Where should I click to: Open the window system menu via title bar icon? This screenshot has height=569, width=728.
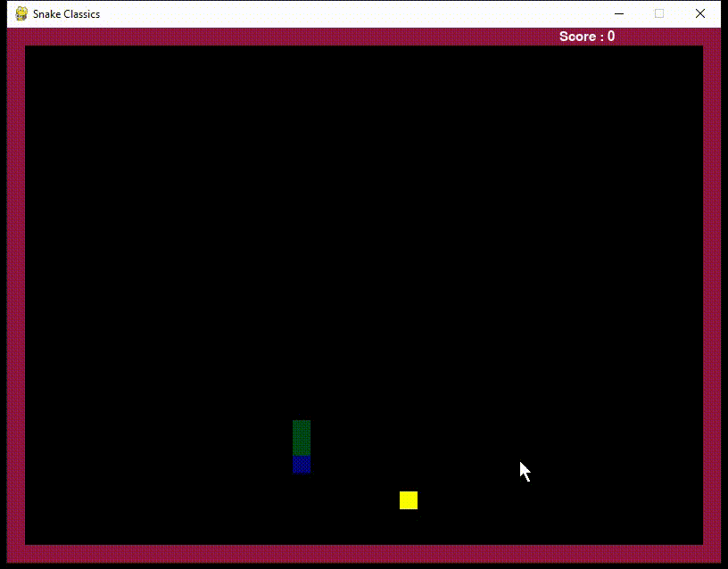pyautogui.click(x=21, y=13)
